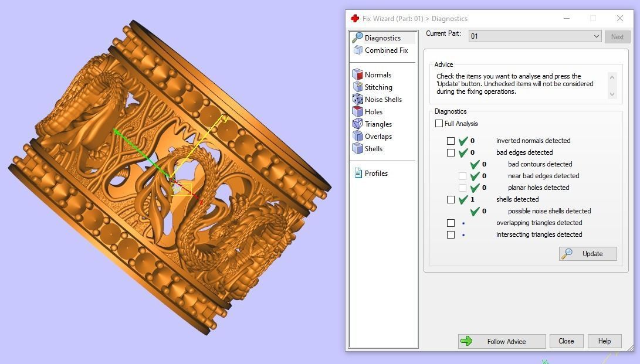Click the yellow selection box on model

(181, 189)
